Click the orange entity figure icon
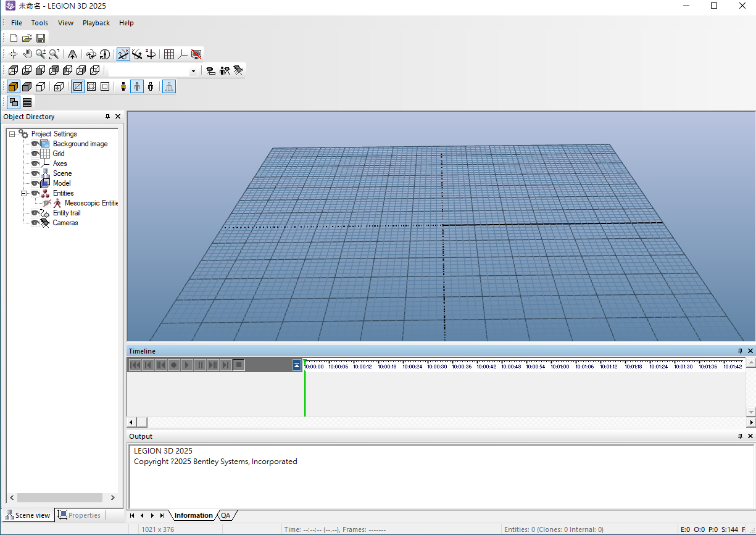 (x=123, y=87)
